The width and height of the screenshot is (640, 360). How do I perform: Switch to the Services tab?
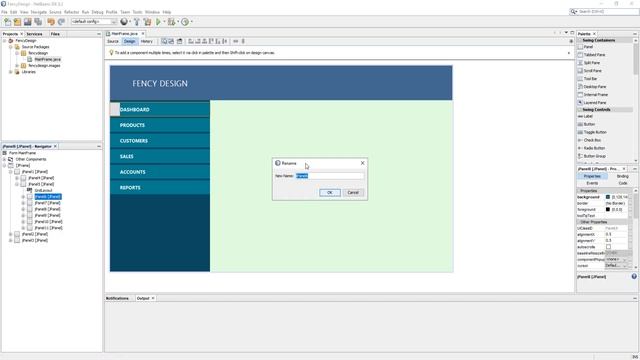[x=34, y=34]
